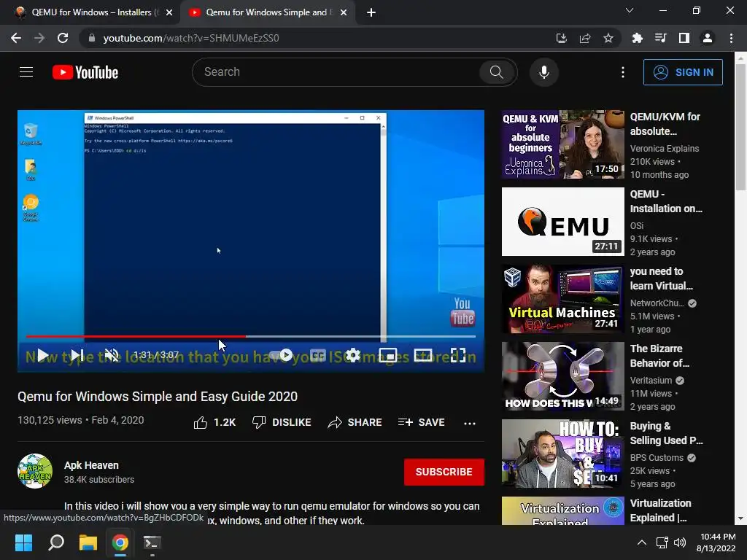The width and height of the screenshot is (747, 560).
Task: Open the Virtualization Explained video title
Action: coord(660,510)
